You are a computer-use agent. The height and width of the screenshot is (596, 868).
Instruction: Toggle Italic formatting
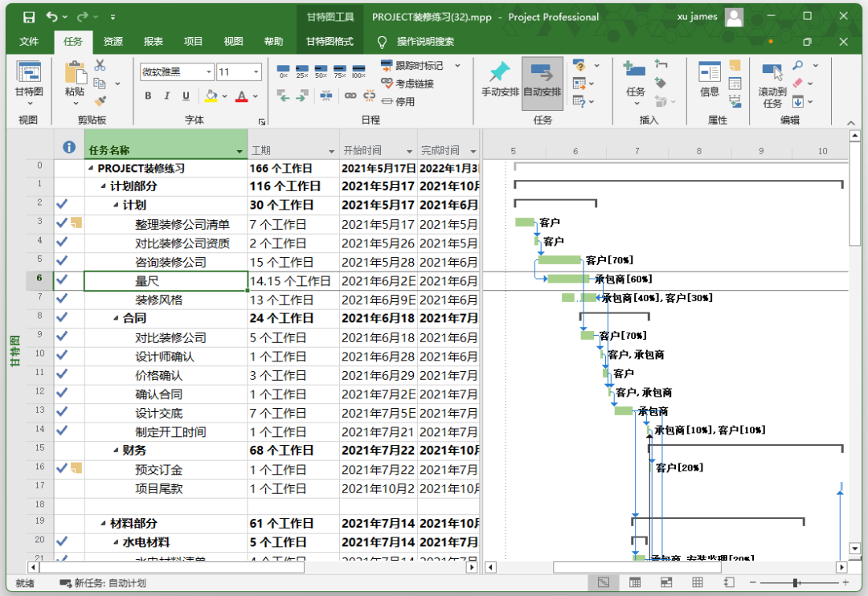click(x=166, y=96)
